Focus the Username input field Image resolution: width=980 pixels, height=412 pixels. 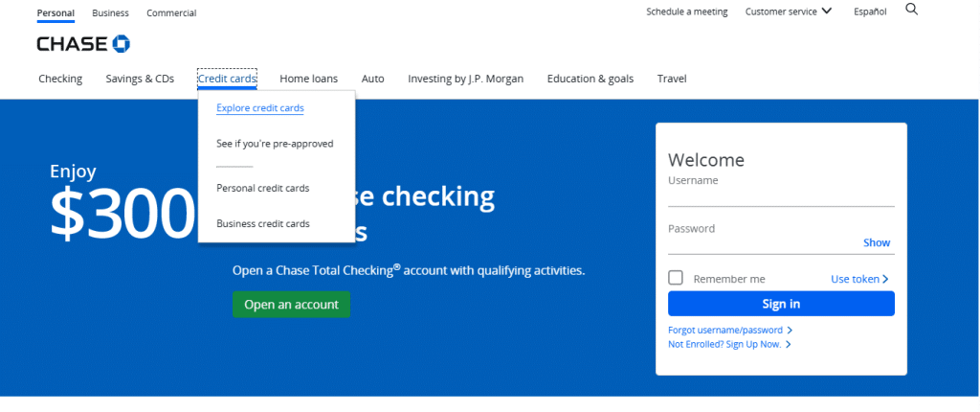(781, 195)
